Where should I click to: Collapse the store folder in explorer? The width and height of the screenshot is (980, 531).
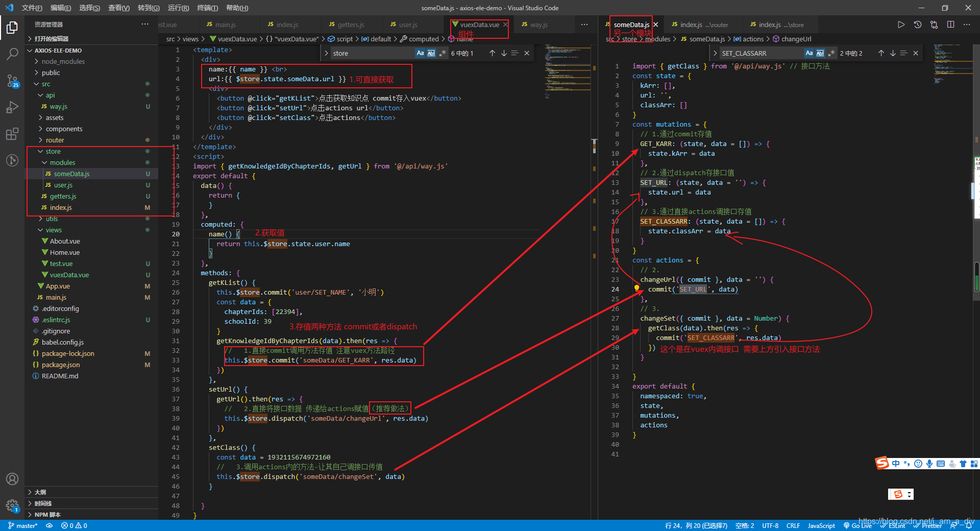coord(41,152)
